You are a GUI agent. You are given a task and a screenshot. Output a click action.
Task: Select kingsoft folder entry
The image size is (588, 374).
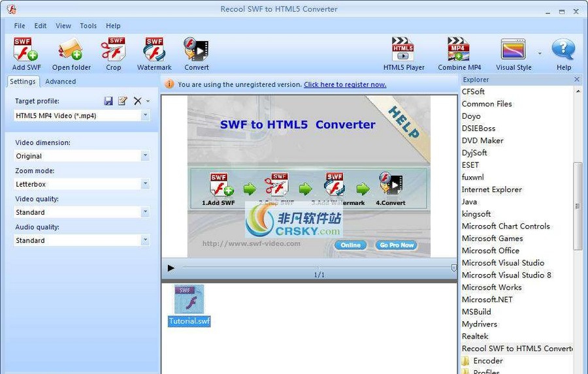476,214
